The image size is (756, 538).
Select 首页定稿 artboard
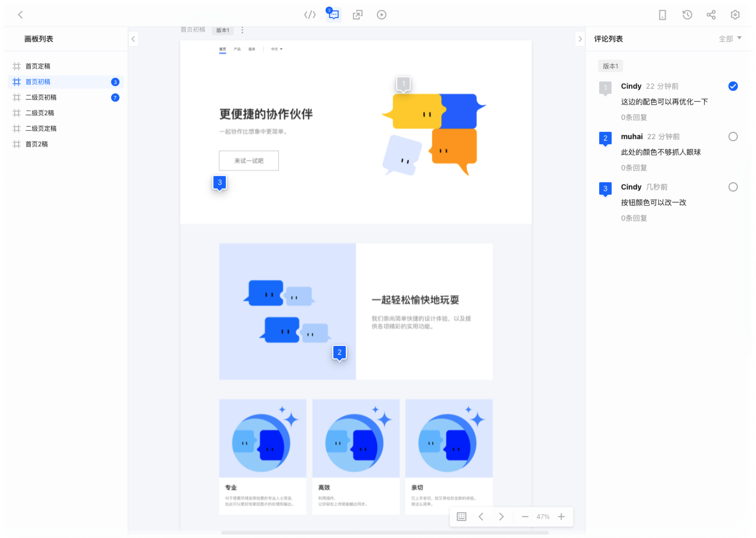tap(38, 66)
